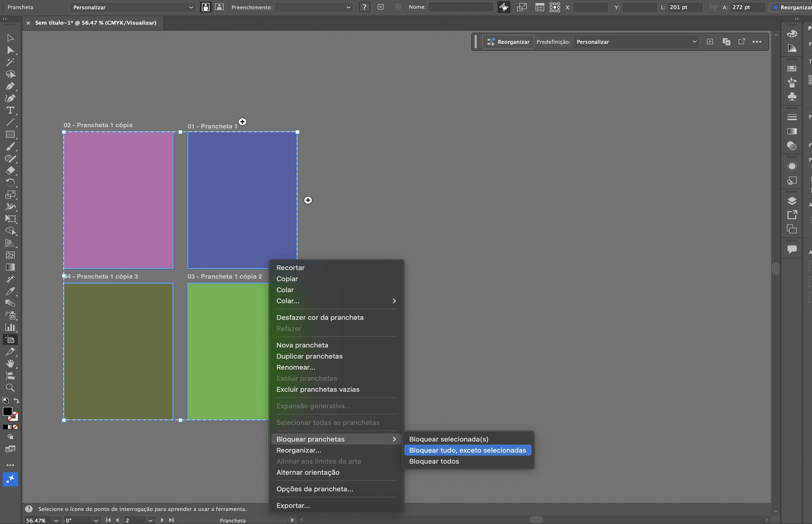Select the Type tool in toolbar
Screen dimensions: 812x524
10,110
